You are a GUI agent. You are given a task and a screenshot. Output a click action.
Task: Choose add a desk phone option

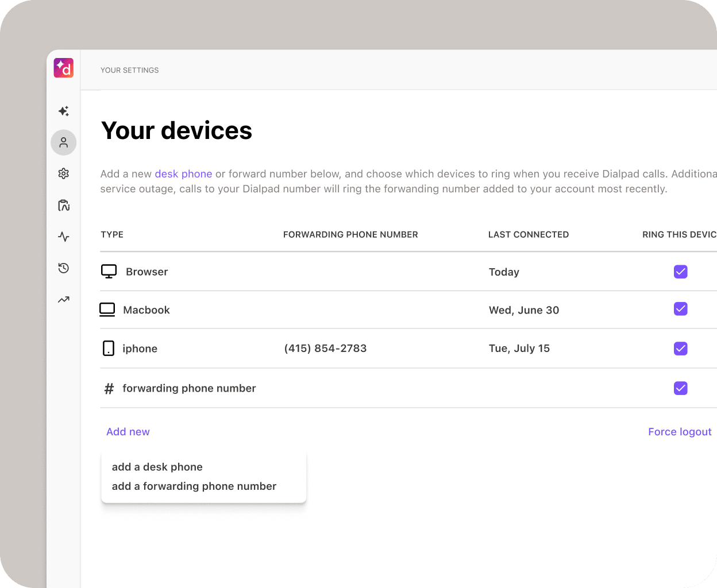tap(157, 467)
